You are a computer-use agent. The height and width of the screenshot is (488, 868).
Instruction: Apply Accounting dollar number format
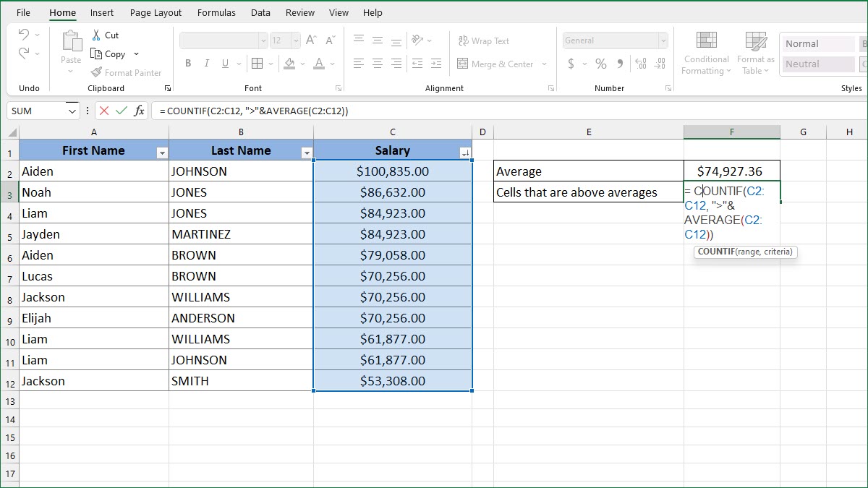tap(571, 64)
